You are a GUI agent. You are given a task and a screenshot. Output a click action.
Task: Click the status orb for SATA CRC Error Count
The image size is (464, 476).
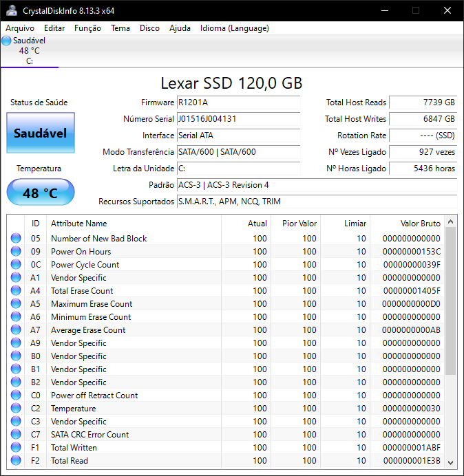[x=16, y=434]
